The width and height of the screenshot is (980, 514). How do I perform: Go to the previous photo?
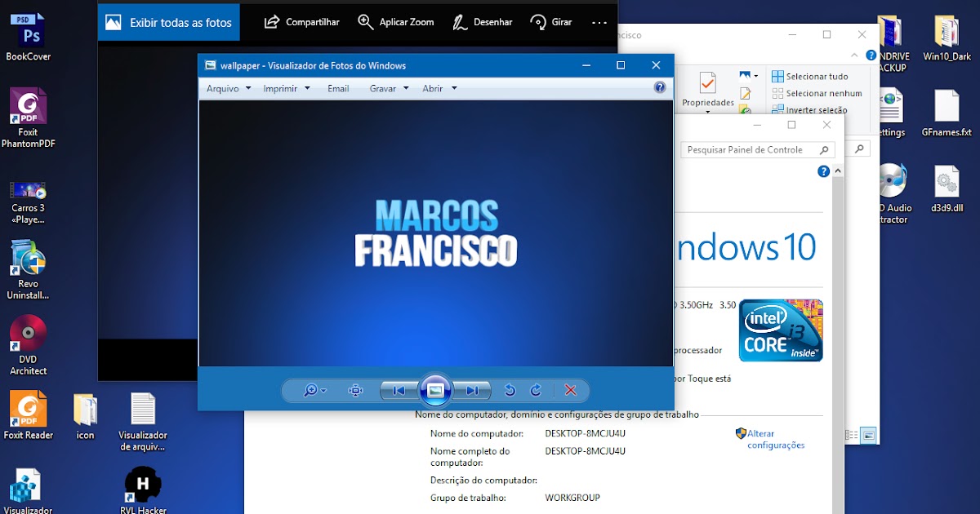399,391
